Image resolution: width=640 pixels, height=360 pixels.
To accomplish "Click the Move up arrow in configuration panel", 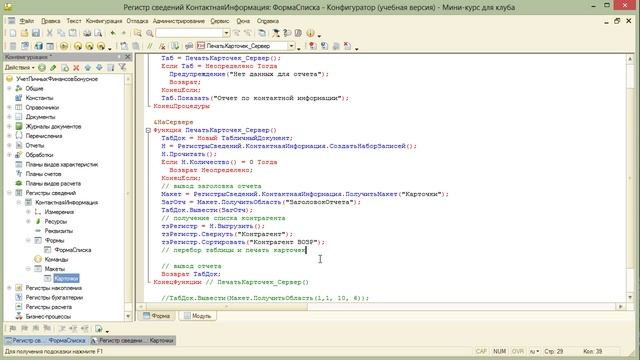I will [87, 67].
